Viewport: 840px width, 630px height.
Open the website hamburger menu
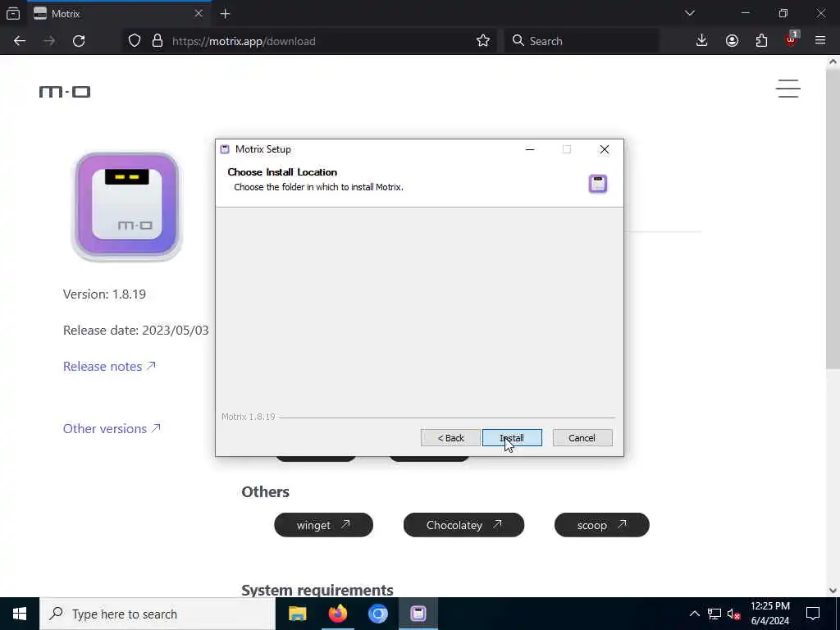(x=788, y=89)
